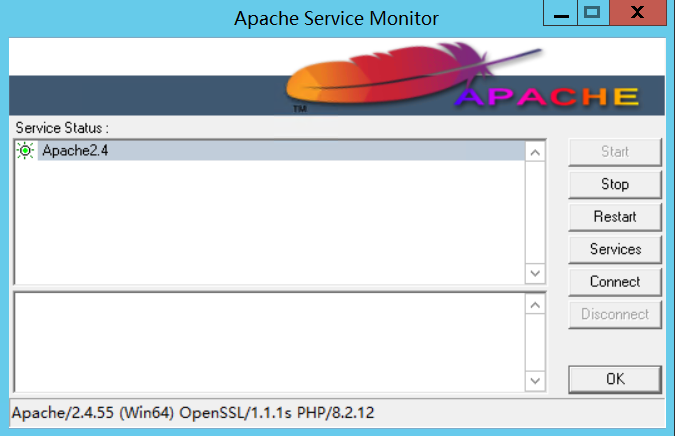Open the Windows Services manager
This screenshot has height=436, width=675.
pyautogui.click(x=614, y=249)
